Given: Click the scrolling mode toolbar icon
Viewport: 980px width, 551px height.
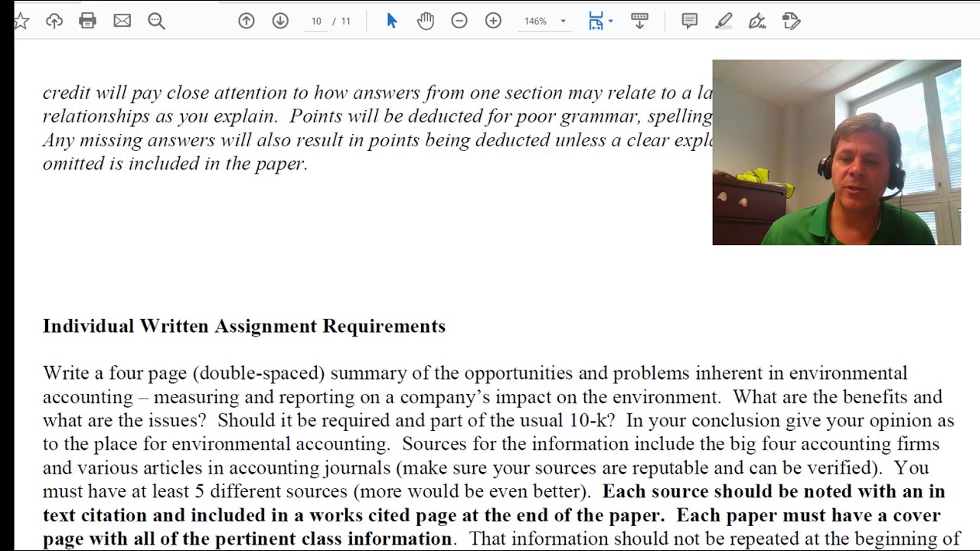Looking at the screenshot, I should point(639,21).
